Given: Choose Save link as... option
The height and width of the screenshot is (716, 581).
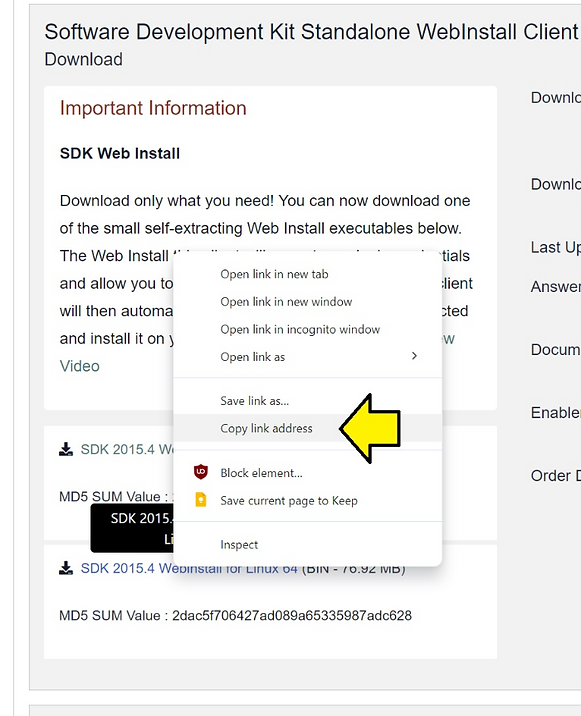Looking at the screenshot, I should [x=307, y=401].
